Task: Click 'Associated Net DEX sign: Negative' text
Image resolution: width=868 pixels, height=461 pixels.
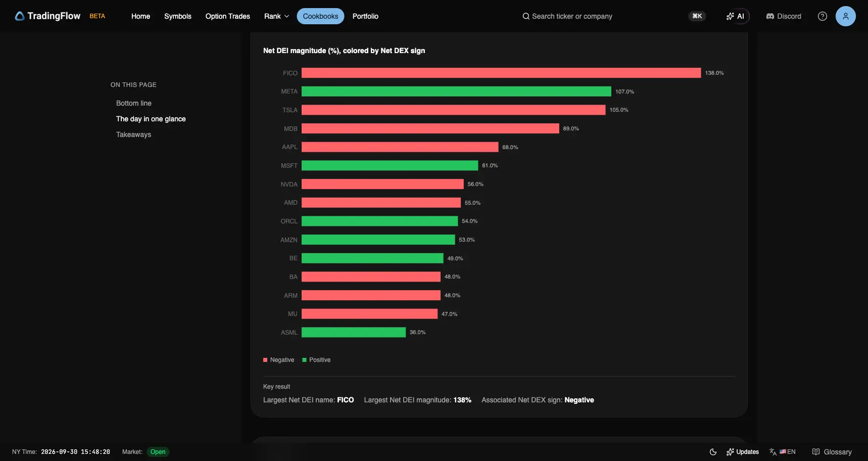Action: [x=538, y=400]
